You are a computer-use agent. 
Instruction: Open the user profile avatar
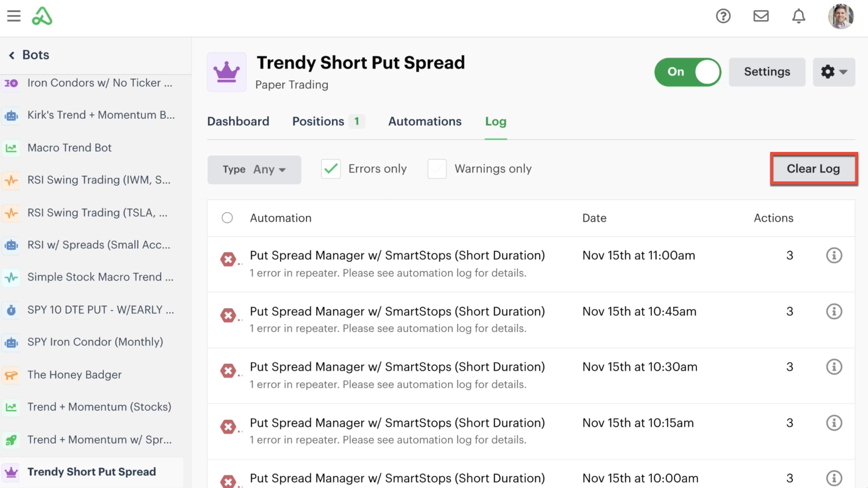coord(841,16)
